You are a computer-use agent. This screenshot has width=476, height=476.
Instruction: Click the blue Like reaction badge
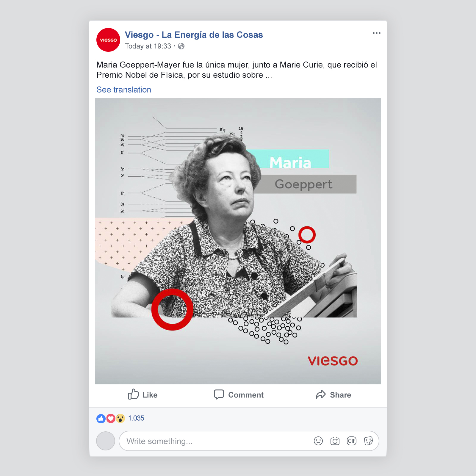(101, 419)
